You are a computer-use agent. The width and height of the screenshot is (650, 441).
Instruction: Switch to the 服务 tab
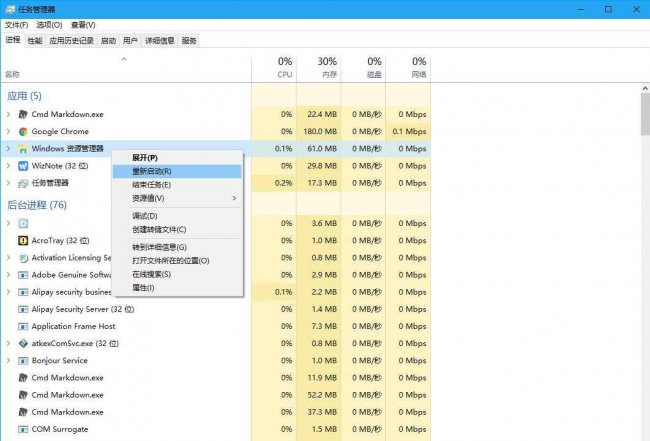click(189, 41)
